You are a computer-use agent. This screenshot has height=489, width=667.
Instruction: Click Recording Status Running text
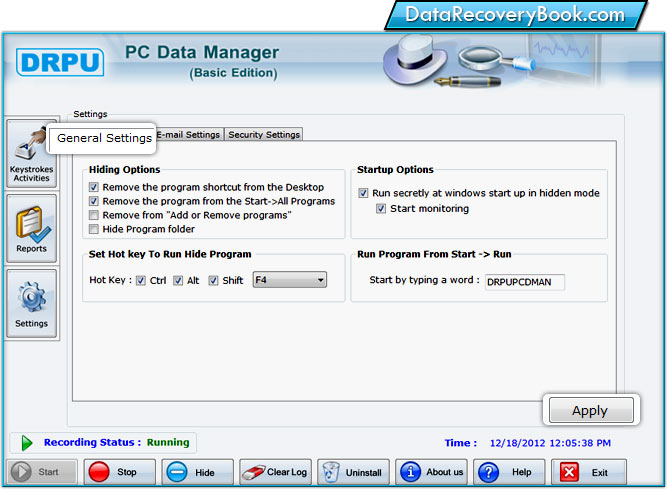coord(117,442)
